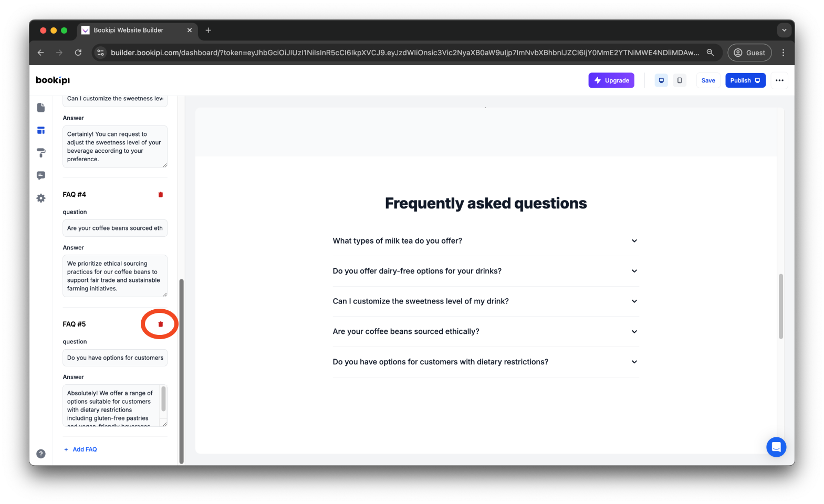Viewport: 824px width, 504px height.
Task: Click the blue Publish button
Action: click(745, 80)
